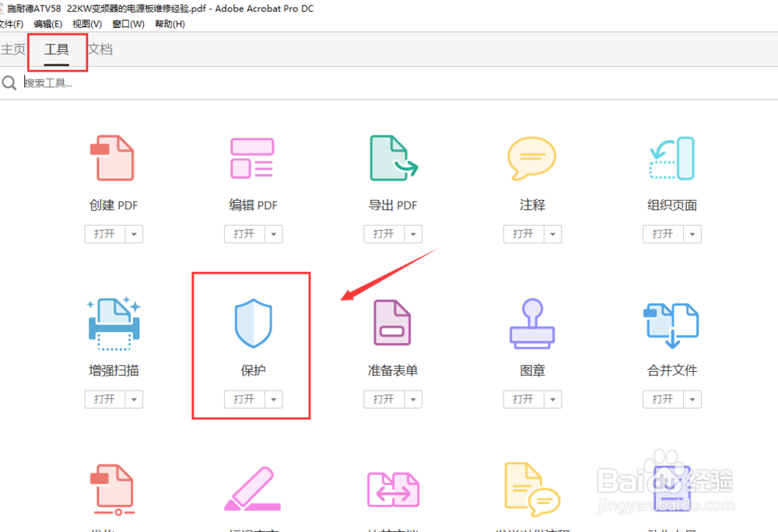The height and width of the screenshot is (532, 778).
Task: Open the 比较文件 tool icon
Action: 393,488
